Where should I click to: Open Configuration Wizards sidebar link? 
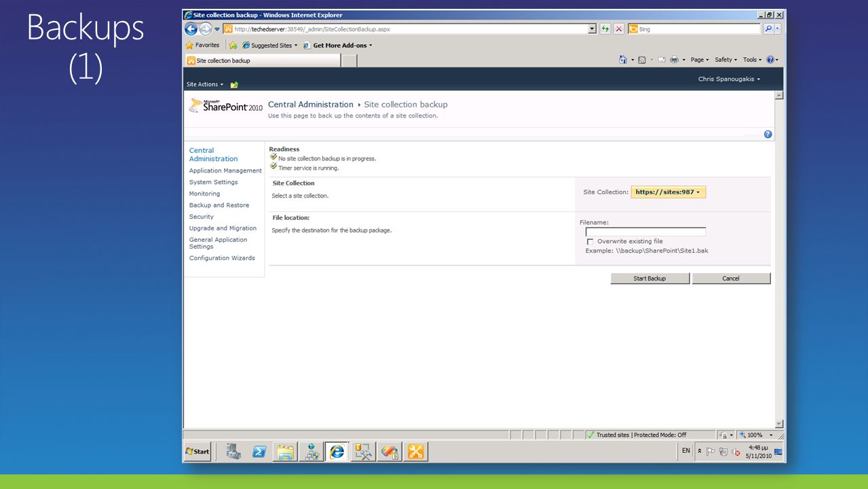222,258
